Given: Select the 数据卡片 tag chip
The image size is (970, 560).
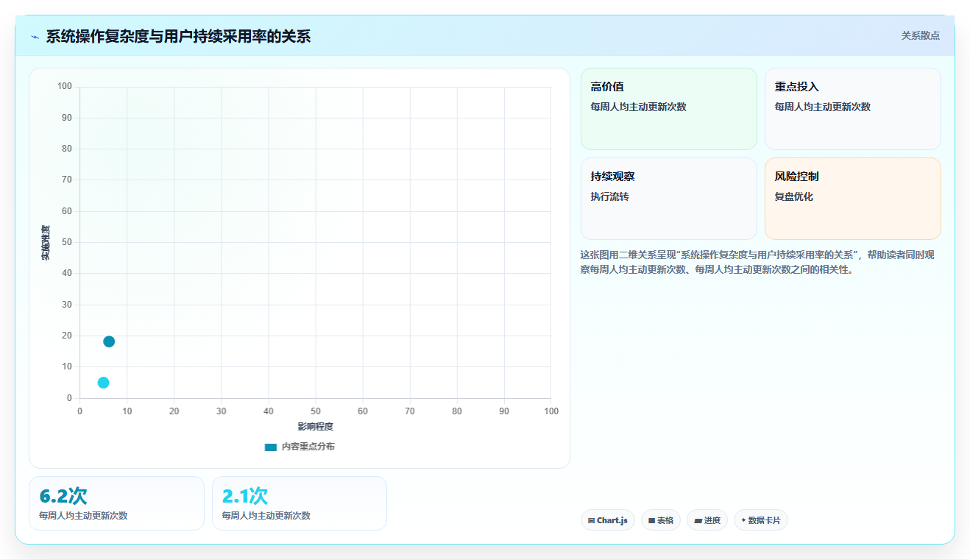Looking at the screenshot, I should tap(761, 520).
